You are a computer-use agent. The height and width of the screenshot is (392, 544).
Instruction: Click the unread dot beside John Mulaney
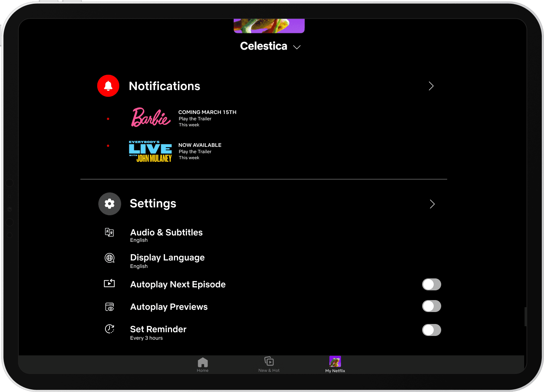point(108,146)
